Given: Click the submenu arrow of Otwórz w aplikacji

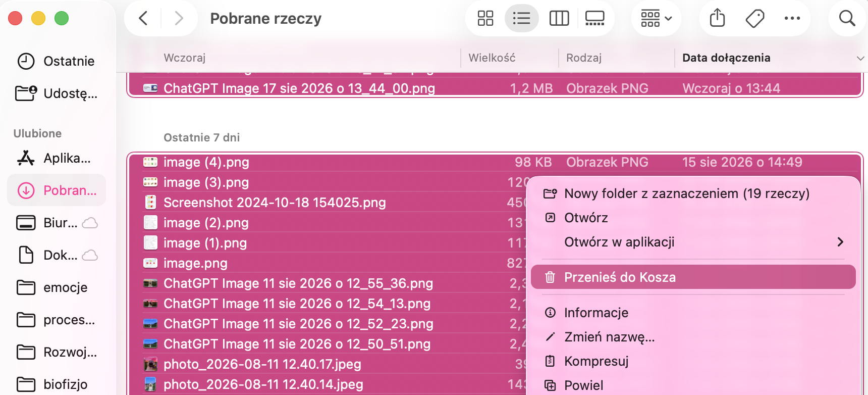Looking at the screenshot, I should tap(840, 242).
